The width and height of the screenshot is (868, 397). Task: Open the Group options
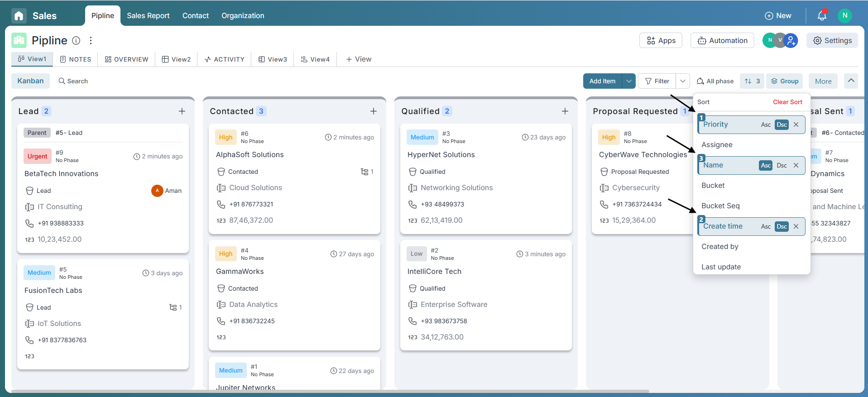pyautogui.click(x=785, y=81)
